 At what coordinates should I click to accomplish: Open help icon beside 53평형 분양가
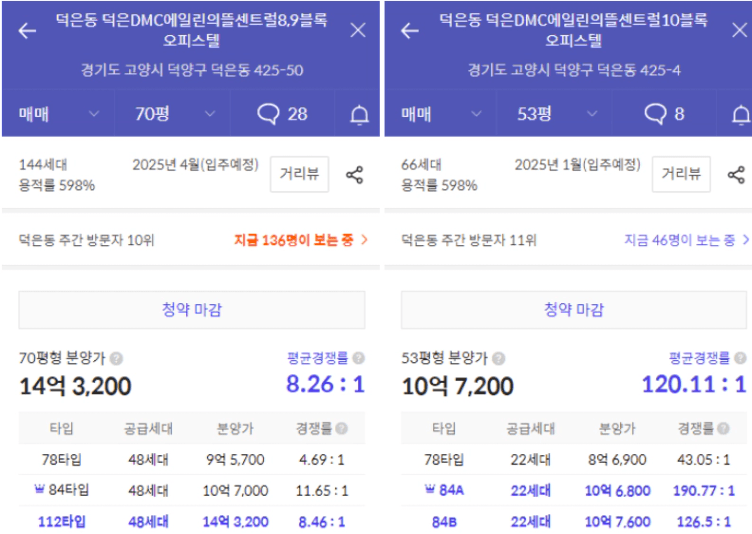coord(499,358)
